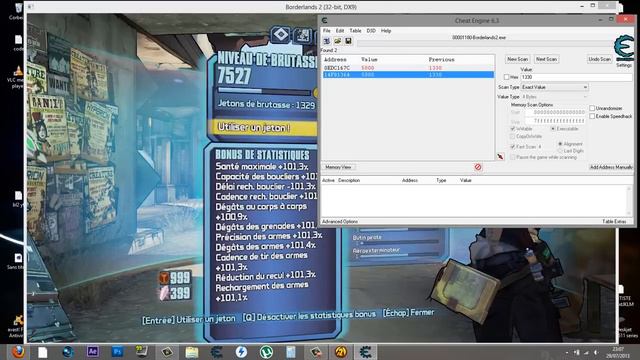Viewport: 640px width, 360px height.
Task: Click the open table folder icon
Action: click(338, 41)
